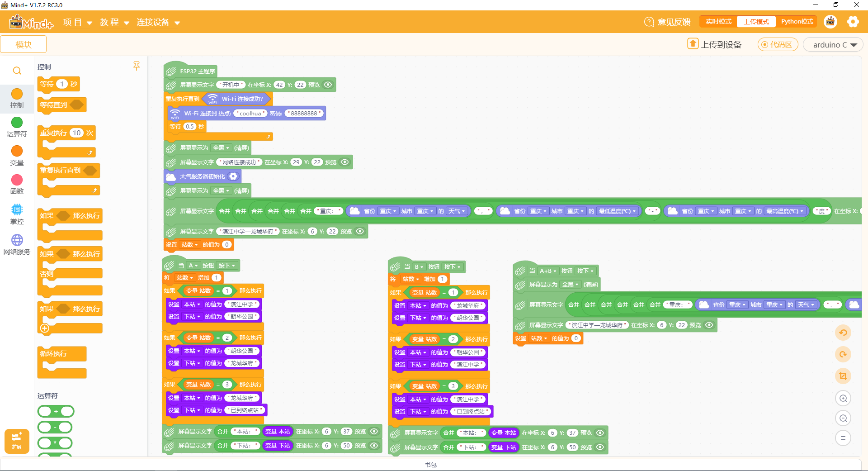Click the 上传到设备 button
This screenshot has width=868, height=471.
click(x=715, y=44)
